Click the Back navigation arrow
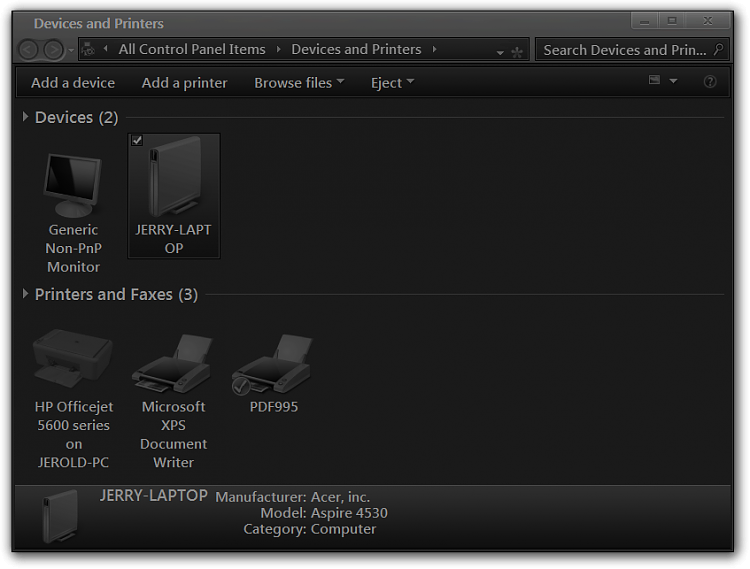The width and height of the screenshot is (750, 569). tap(28, 49)
